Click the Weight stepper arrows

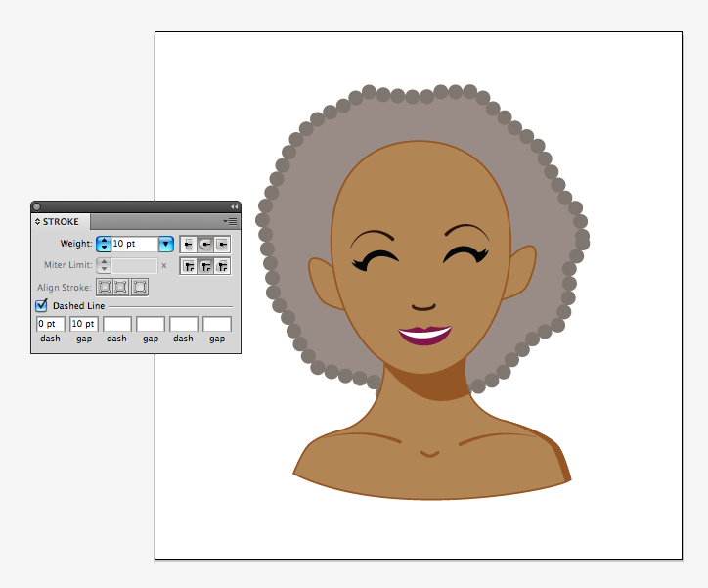point(104,244)
